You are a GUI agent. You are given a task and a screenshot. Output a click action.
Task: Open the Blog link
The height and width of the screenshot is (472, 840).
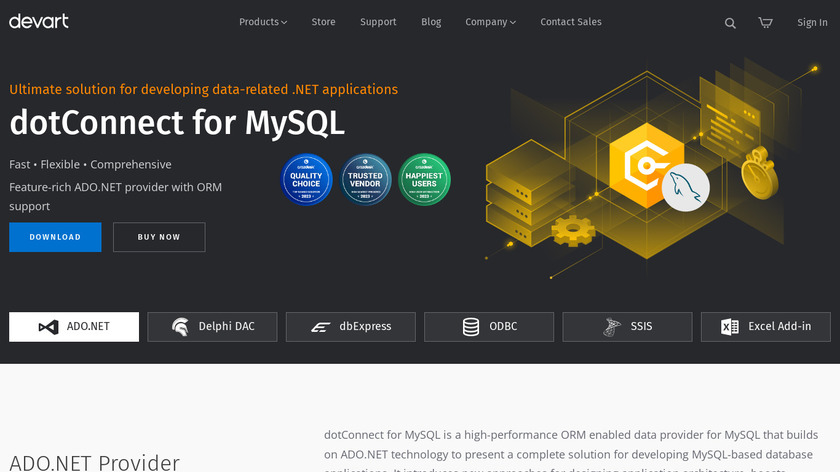(431, 22)
